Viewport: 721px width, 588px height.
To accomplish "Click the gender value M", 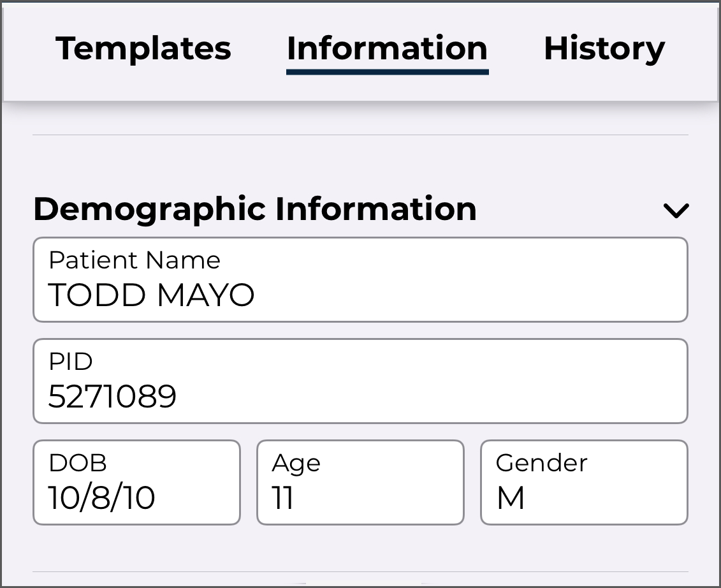I will coord(510,497).
